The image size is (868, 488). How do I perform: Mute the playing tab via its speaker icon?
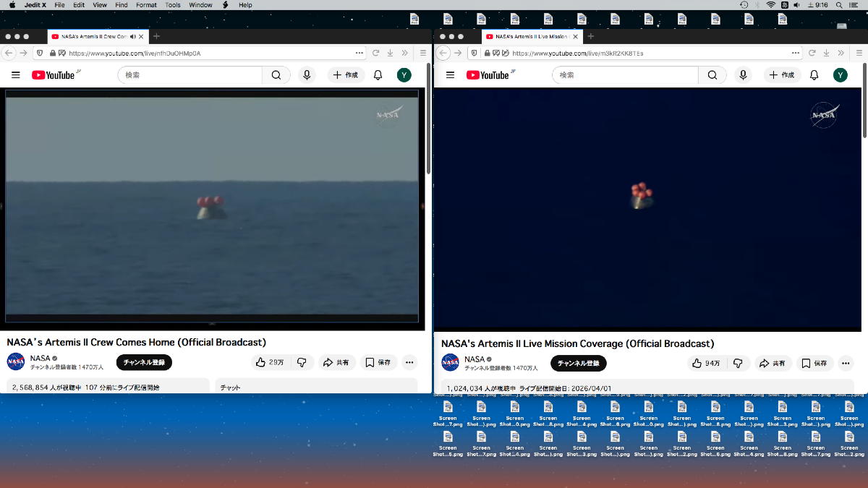click(x=133, y=36)
